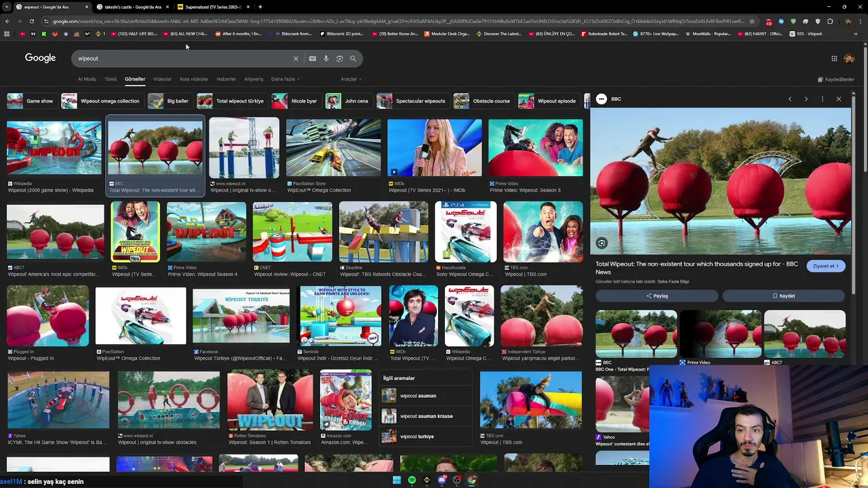Switch to Videolar tab
This screenshot has height=488, width=868.
[x=162, y=79]
